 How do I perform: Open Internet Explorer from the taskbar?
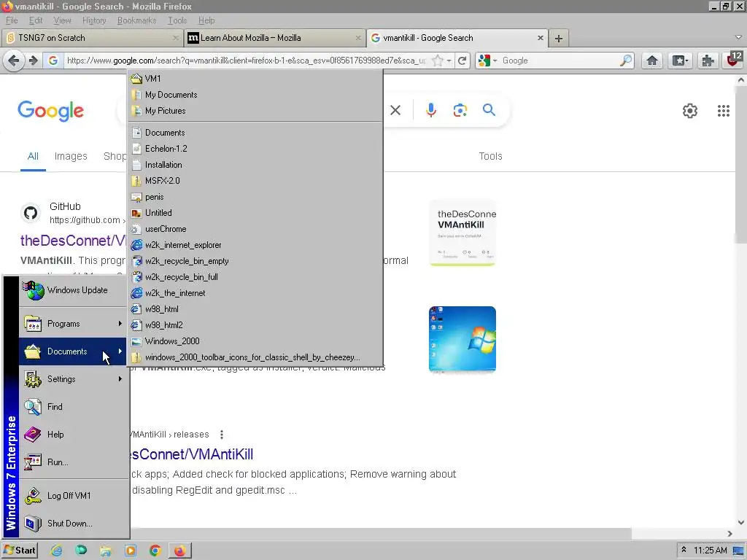click(56, 551)
